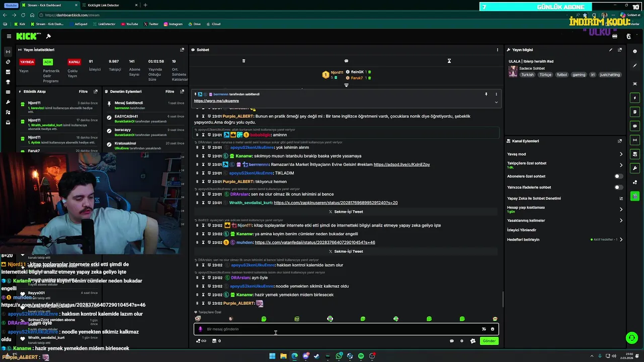This screenshot has width=644, height=362.
Task: Open Windows Start menu on taskbar
Action: [272, 356]
